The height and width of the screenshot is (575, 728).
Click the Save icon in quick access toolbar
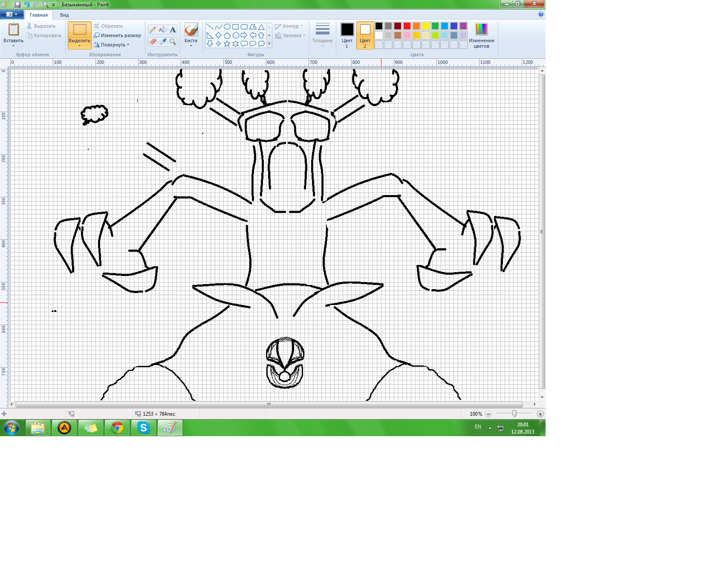coord(17,4)
